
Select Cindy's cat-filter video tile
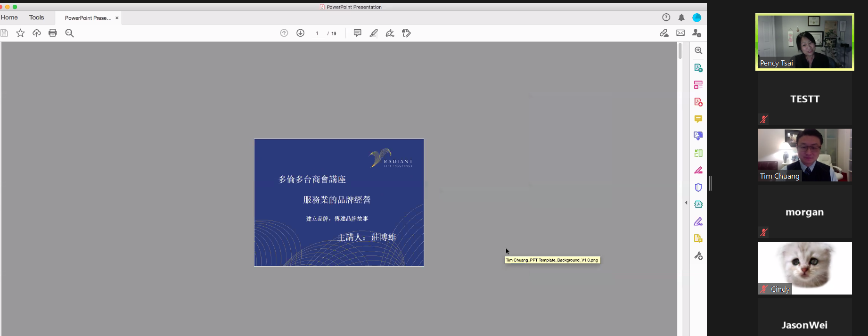click(805, 268)
